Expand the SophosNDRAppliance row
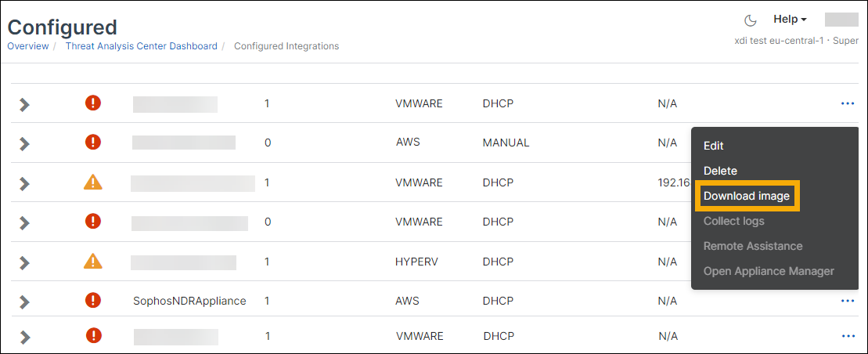The height and width of the screenshot is (354, 868). [24, 302]
